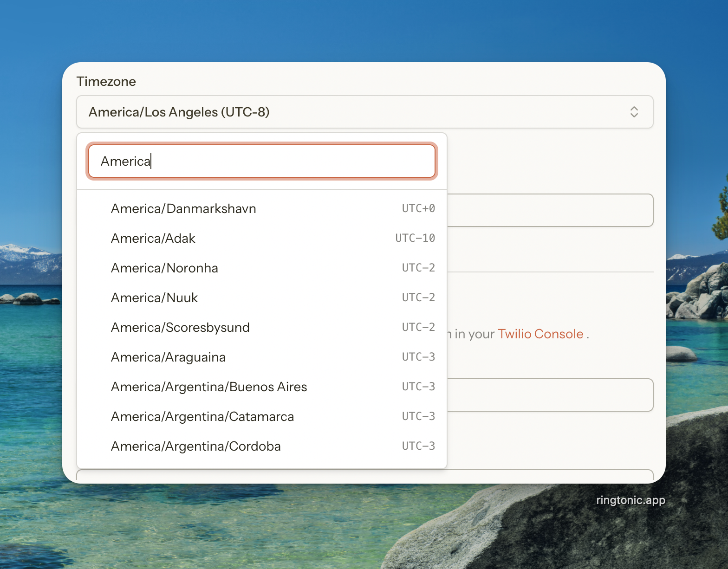Focus the timezone search box containing "America"
Image resolution: width=728 pixels, height=569 pixels.
point(262,161)
